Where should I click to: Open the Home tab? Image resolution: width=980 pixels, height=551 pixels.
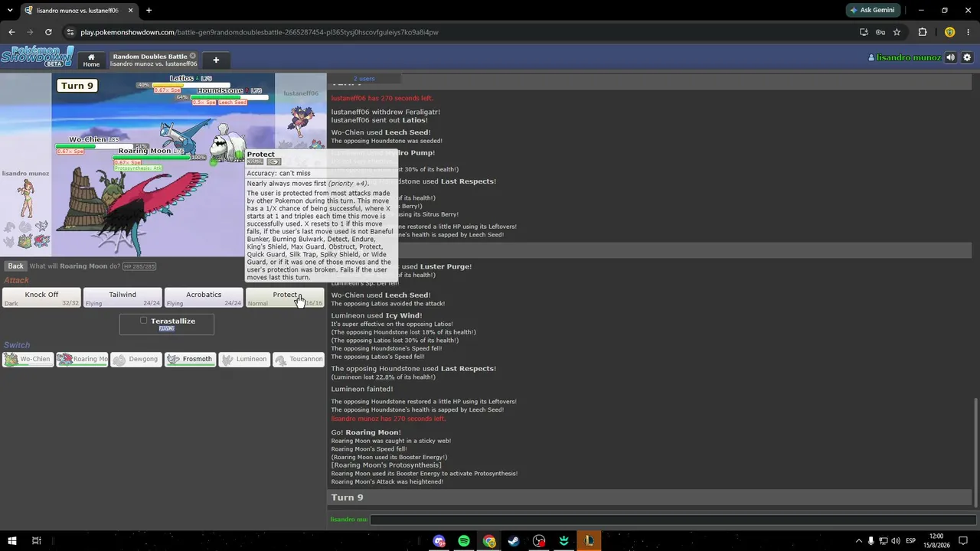coord(91,60)
